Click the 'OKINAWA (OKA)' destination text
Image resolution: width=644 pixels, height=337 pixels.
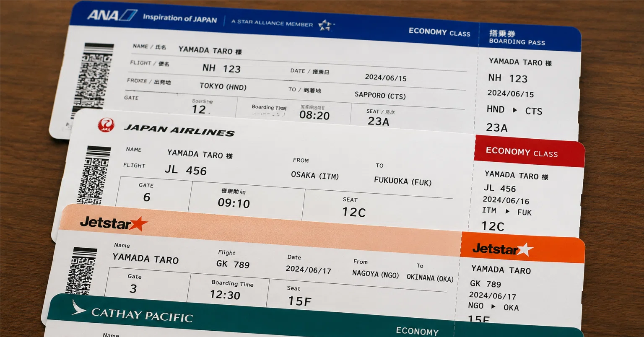(430, 278)
